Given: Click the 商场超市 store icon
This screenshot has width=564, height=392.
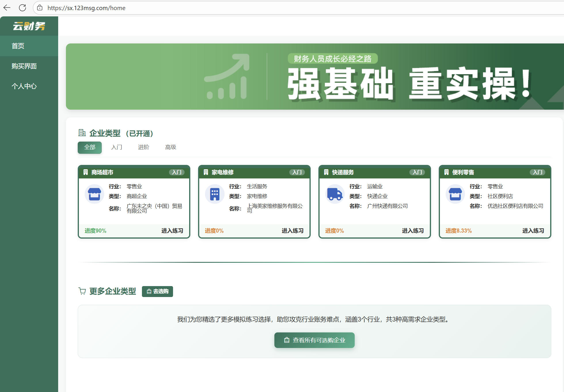Looking at the screenshot, I should pyautogui.click(x=94, y=194).
